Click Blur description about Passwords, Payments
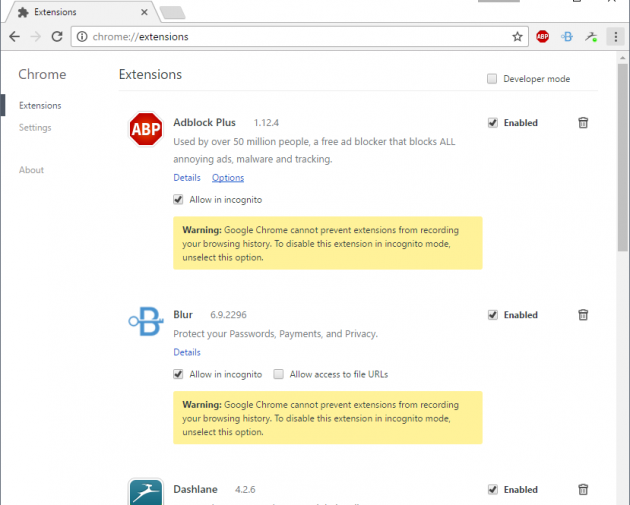The width and height of the screenshot is (630, 505). [x=275, y=334]
